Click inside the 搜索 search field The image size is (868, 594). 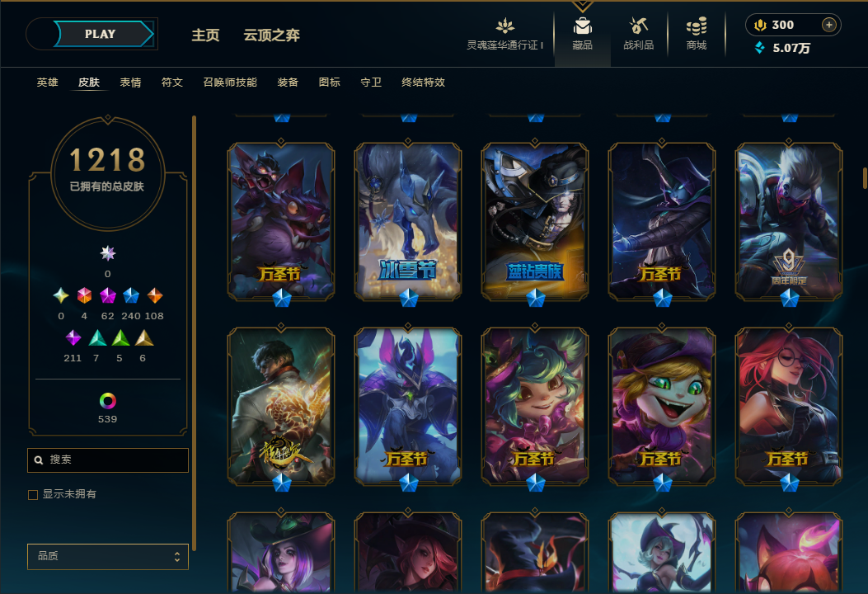[108, 460]
